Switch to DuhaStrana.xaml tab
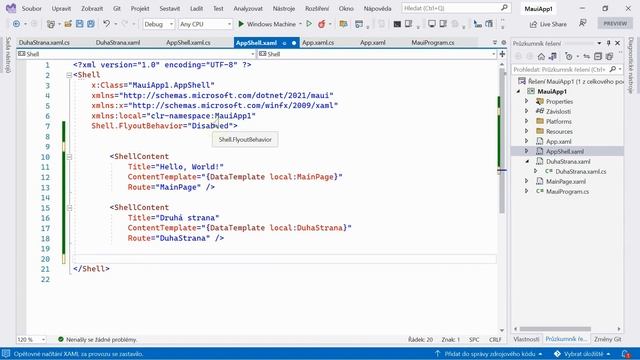640x360 pixels. point(118,42)
